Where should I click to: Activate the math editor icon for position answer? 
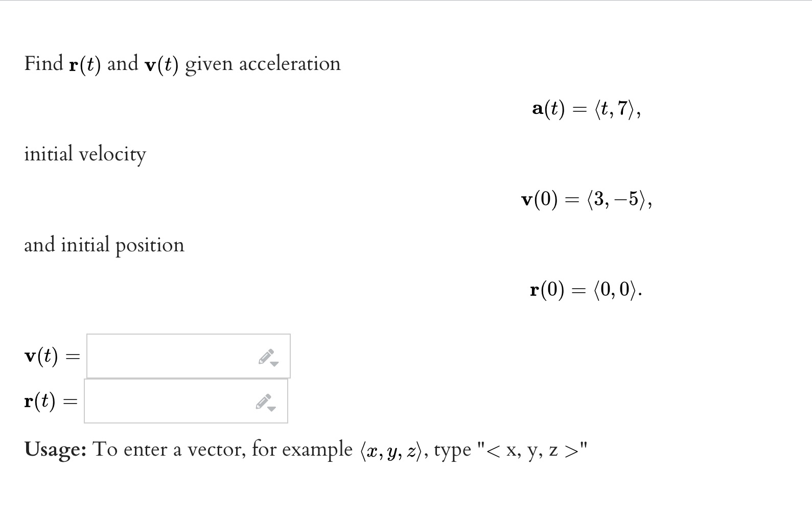pos(263,402)
